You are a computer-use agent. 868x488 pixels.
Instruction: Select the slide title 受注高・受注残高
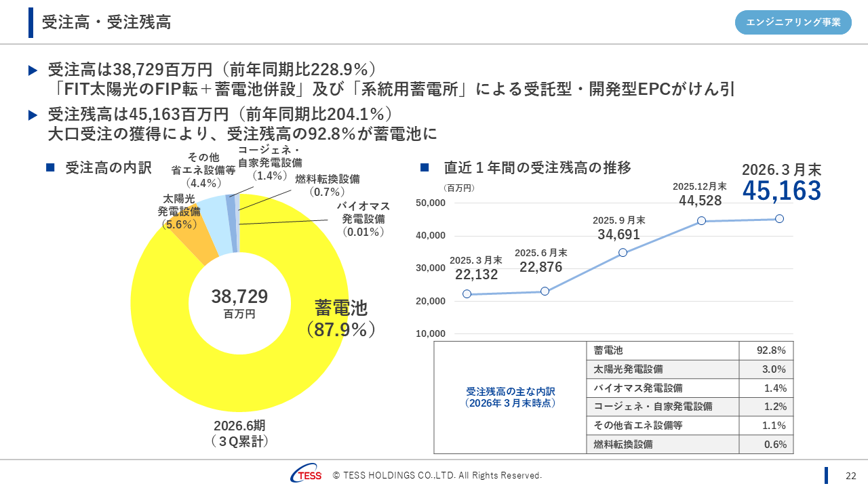[106, 22]
